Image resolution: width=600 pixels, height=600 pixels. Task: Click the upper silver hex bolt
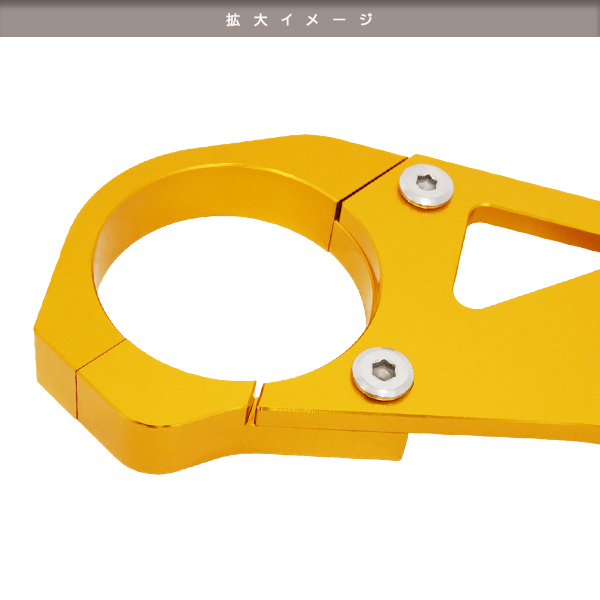[424, 185]
